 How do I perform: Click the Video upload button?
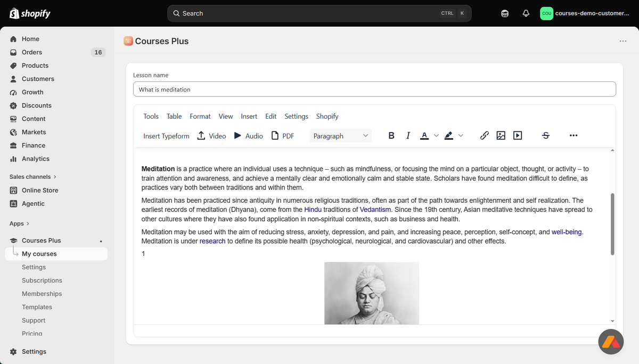coord(211,136)
